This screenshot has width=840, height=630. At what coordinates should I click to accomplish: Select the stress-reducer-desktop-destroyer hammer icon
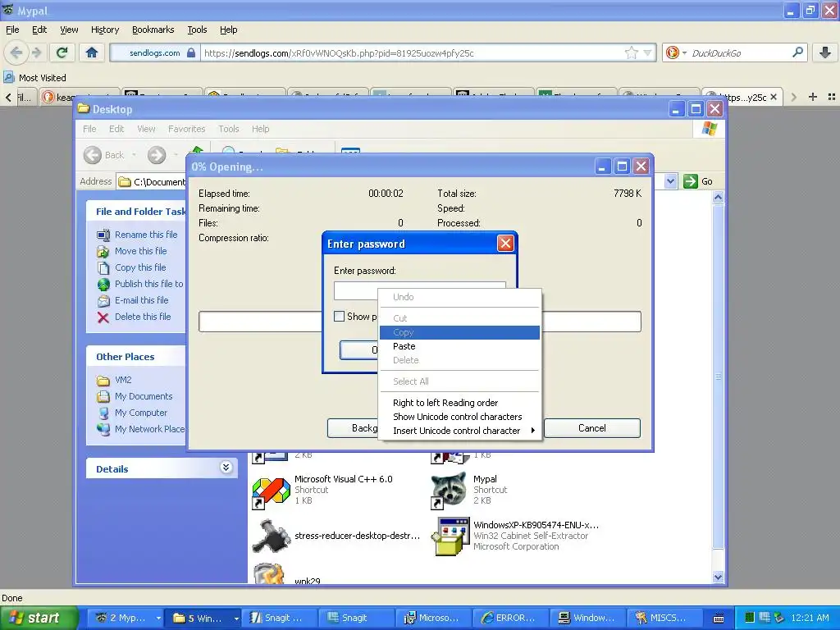coord(272,536)
